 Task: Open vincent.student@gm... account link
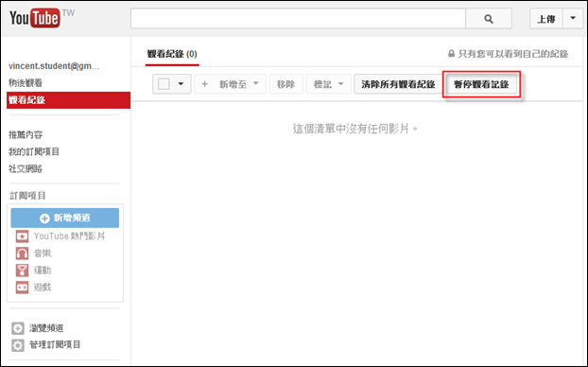tap(54, 66)
